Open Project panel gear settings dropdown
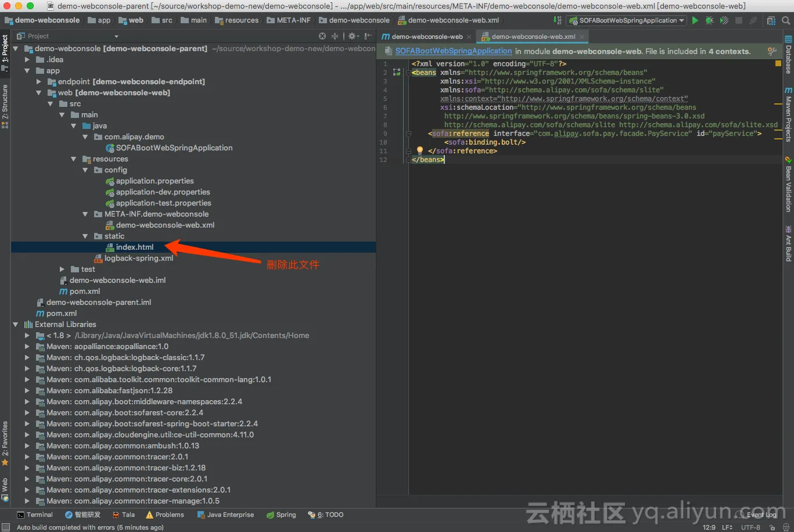Image resolution: width=794 pixels, height=532 pixels. click(x=353, y=36)
